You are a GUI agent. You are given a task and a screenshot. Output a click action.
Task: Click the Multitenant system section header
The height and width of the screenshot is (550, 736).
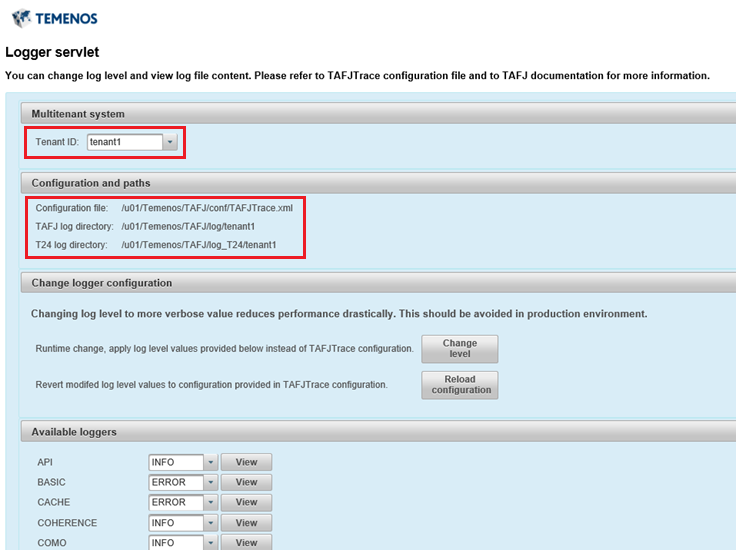pyautogui.click(x=78, y=114)
